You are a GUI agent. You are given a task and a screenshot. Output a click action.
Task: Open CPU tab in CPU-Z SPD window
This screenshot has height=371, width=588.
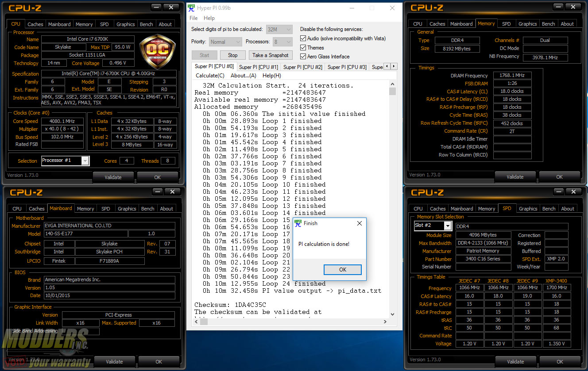coord(418,209)
